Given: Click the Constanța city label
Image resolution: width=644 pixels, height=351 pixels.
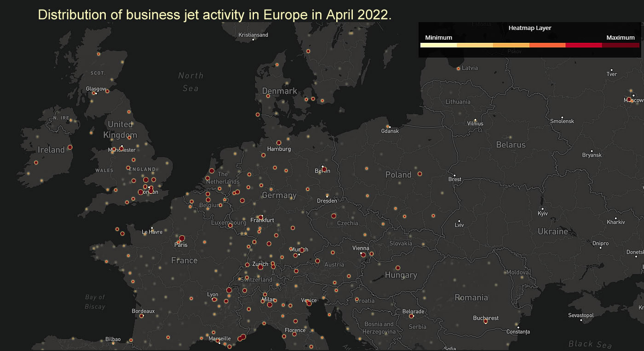Looking at the screenshot, I should tap(518, 332).
